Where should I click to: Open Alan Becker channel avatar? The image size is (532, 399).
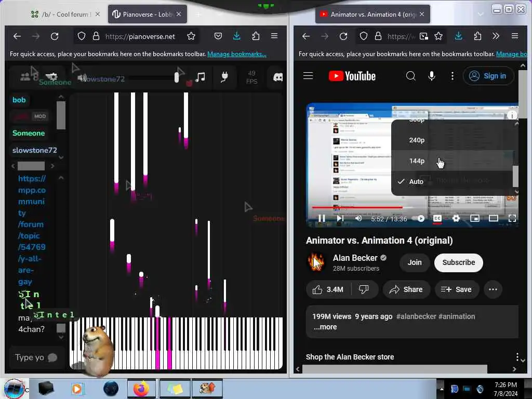click(315, 262)
